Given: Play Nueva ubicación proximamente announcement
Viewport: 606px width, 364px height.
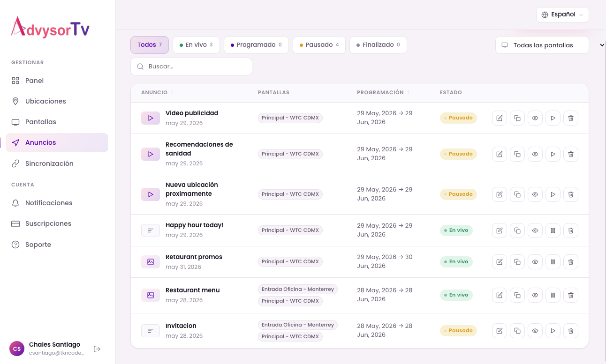Looking at the screenshot, I should 553,194.
